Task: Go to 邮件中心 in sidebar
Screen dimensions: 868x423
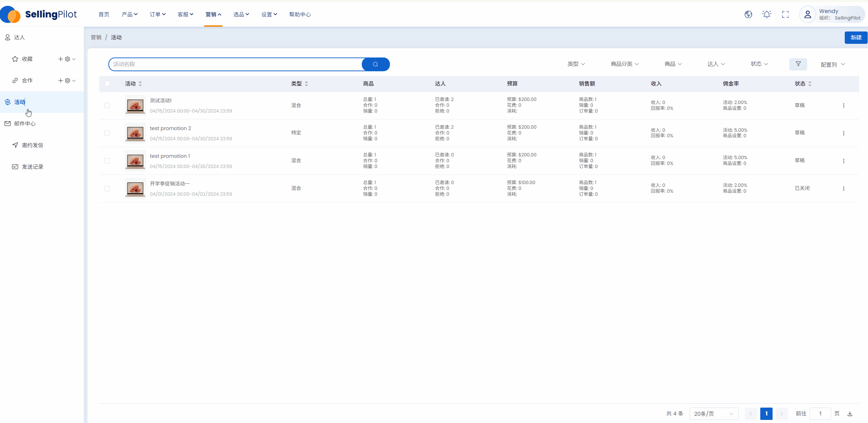Action: coord(25,124)
